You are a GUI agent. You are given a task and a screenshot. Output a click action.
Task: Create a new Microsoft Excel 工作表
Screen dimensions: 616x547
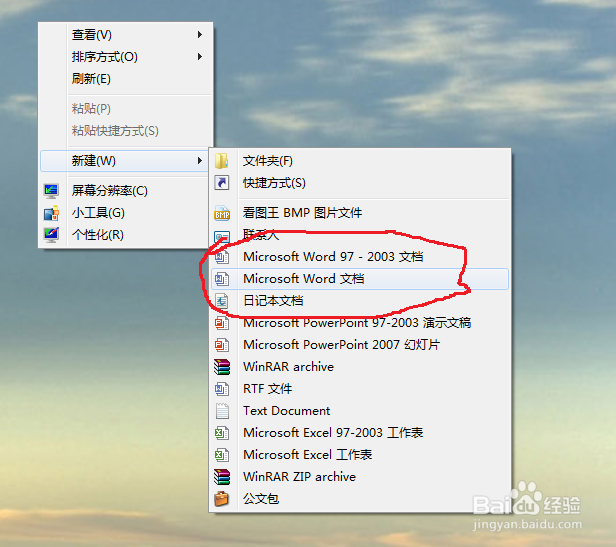[x=360, y=455]
